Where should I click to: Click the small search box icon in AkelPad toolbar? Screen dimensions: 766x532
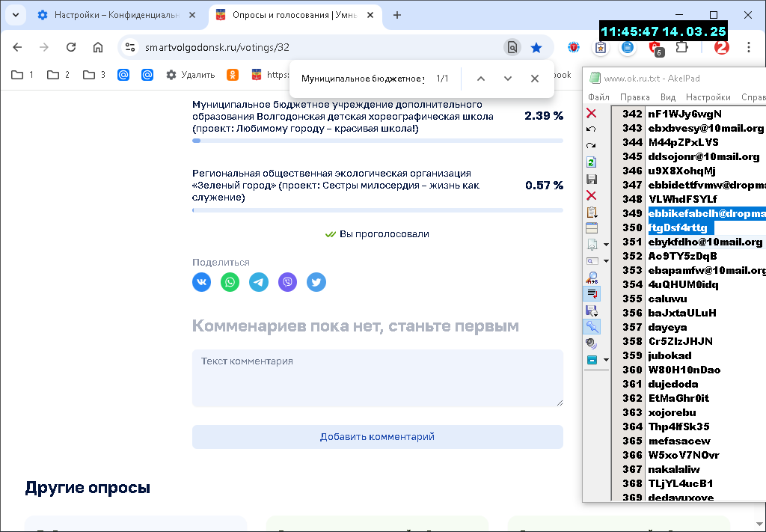coord(591,261)
